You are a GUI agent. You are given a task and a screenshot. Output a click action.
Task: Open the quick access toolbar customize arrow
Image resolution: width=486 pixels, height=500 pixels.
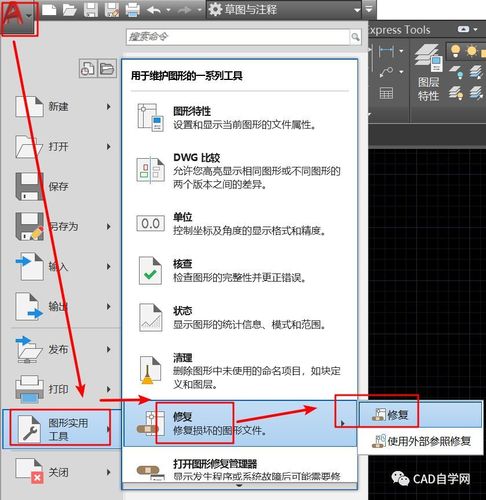(369, 9)
